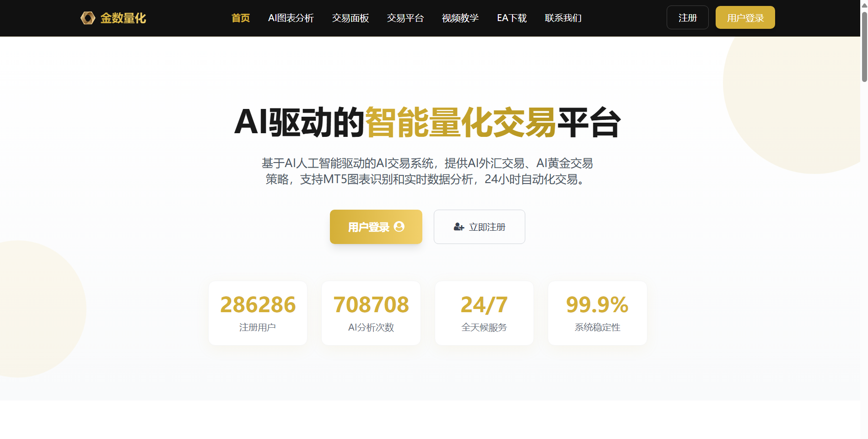Click the vertical page scrollbar thumb
Viewport: 868px width, 439px height.
point(864,46)
